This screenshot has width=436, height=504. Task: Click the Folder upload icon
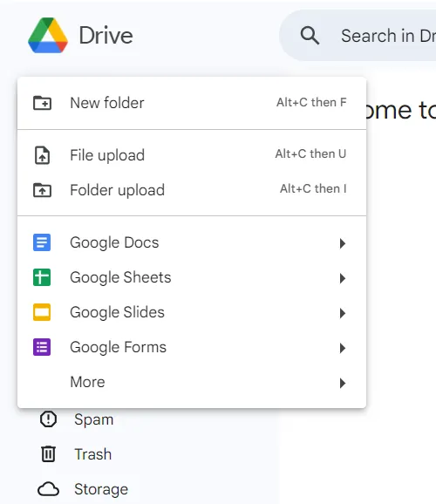(42, 190)
